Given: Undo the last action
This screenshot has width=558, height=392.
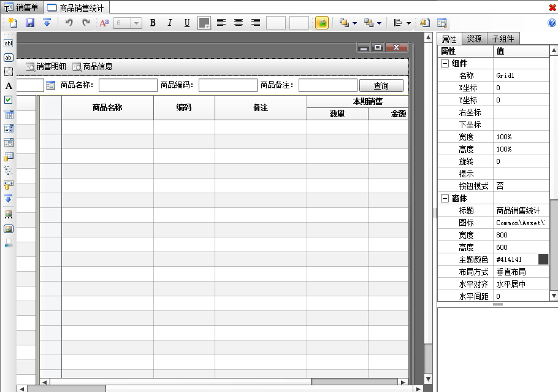Looking at the screenshot, I should click(69, 23).
